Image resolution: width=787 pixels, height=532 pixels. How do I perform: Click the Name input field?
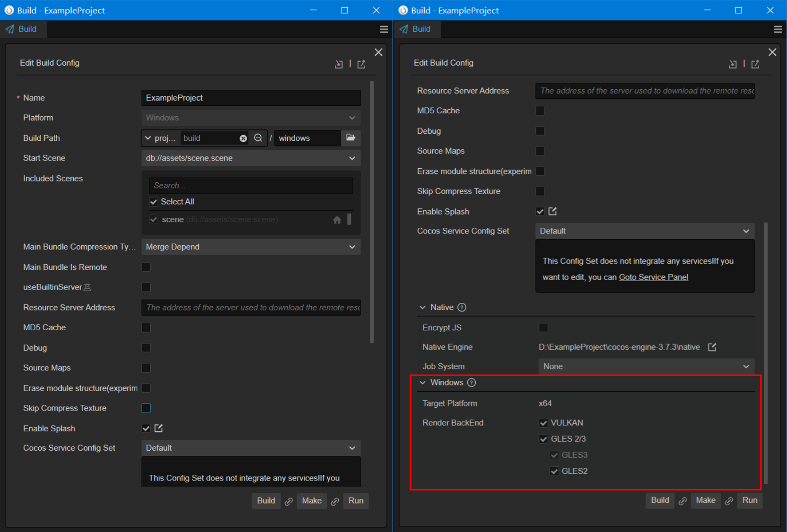pyautogui.click(x=251, y=98)
